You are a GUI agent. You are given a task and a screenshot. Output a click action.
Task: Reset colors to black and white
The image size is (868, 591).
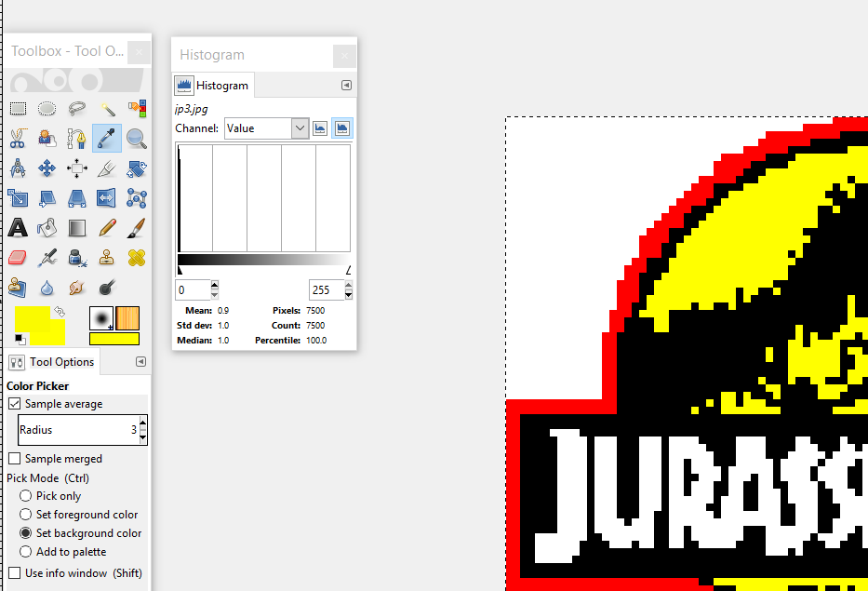20,339
